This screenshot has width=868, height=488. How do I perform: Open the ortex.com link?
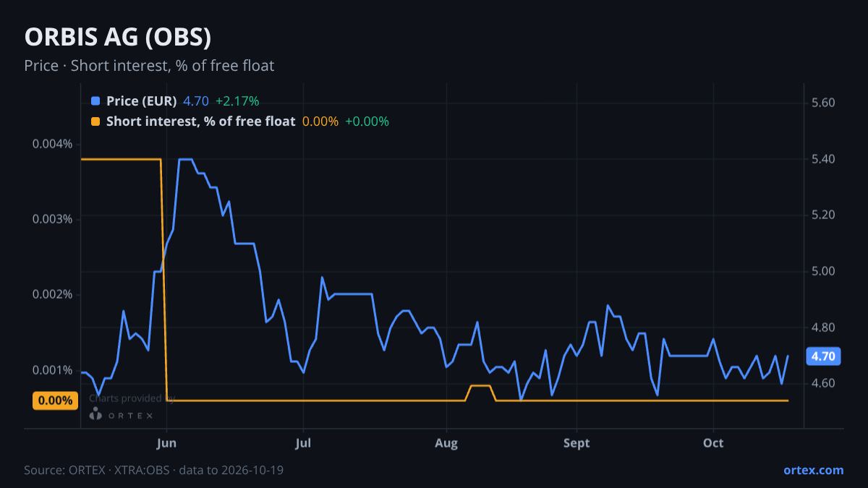(x=814, y=470)
